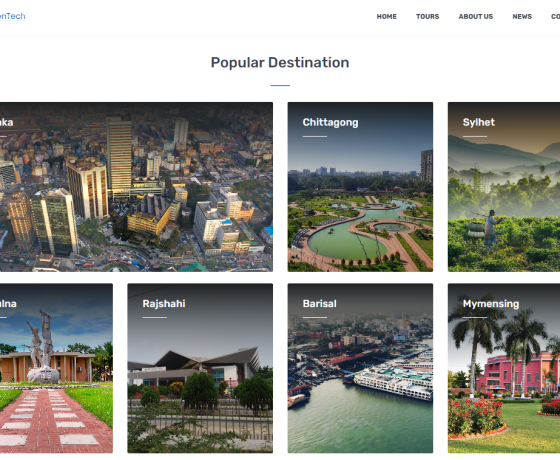Click the Mymensing title label
This screenshot has width=560, height=460.
[x=491, y=304]
